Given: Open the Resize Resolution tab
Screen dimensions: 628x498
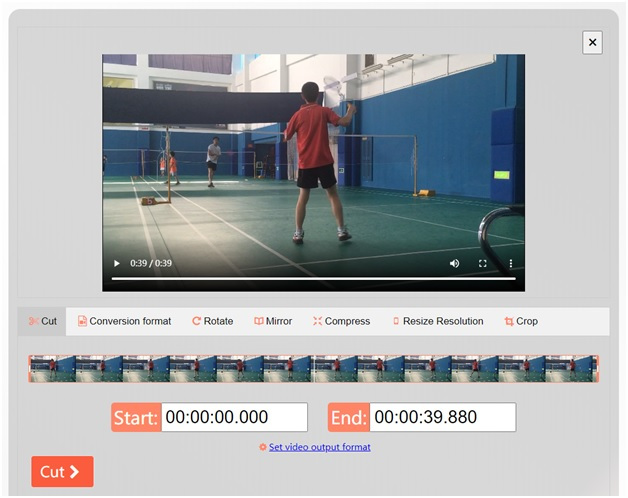Looking at the screenshot, I should 438,321.
